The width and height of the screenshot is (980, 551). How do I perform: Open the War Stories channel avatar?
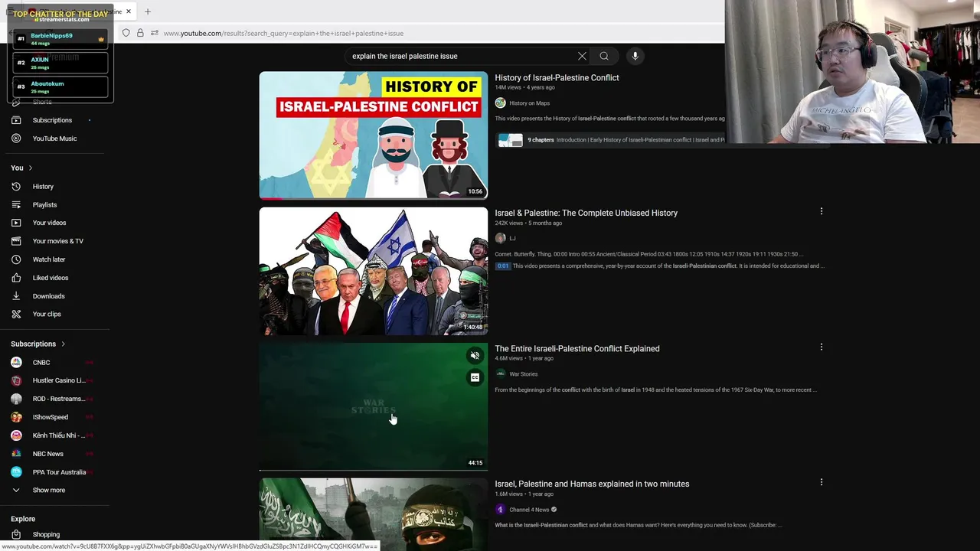[x=500, y=373]
